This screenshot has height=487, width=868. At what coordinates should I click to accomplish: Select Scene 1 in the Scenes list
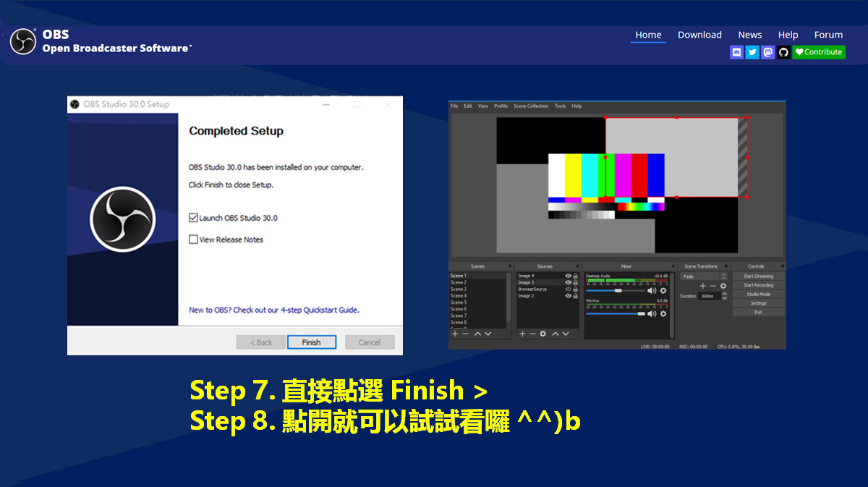477,276
